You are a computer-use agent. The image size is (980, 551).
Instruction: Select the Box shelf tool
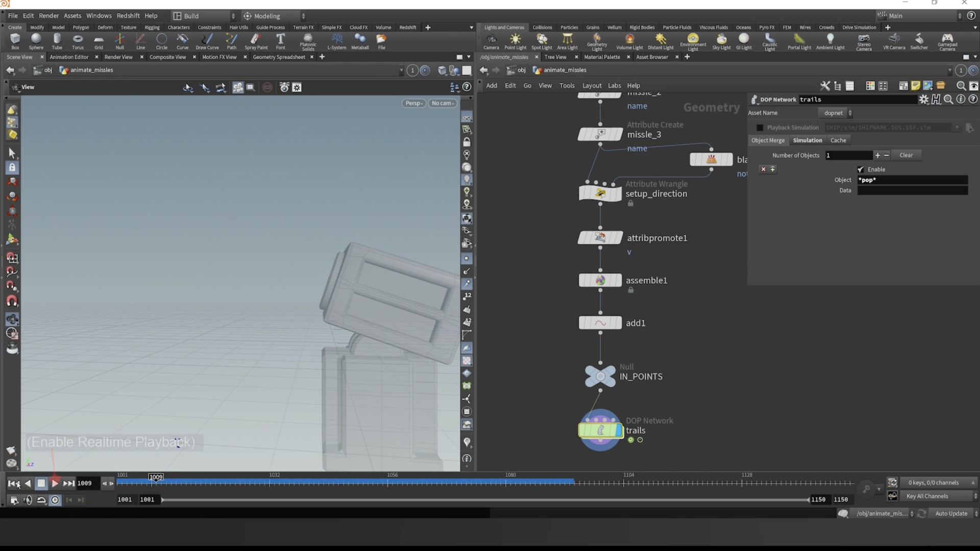click(15, 41)
